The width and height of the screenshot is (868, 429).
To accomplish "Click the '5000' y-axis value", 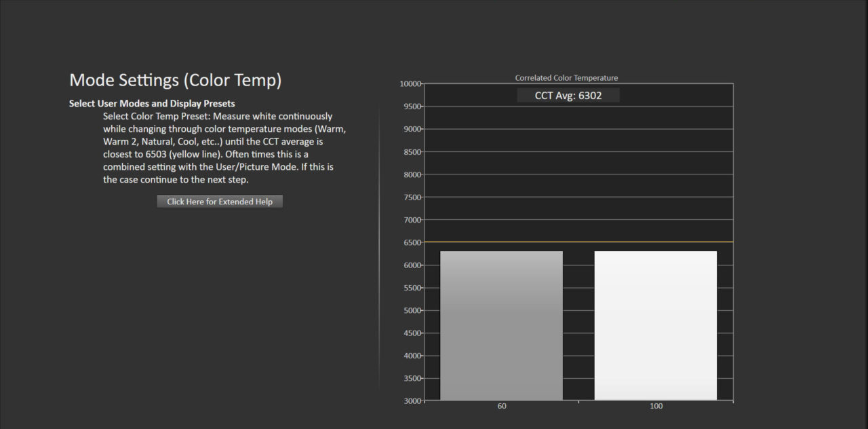I will tap(412, 310).
